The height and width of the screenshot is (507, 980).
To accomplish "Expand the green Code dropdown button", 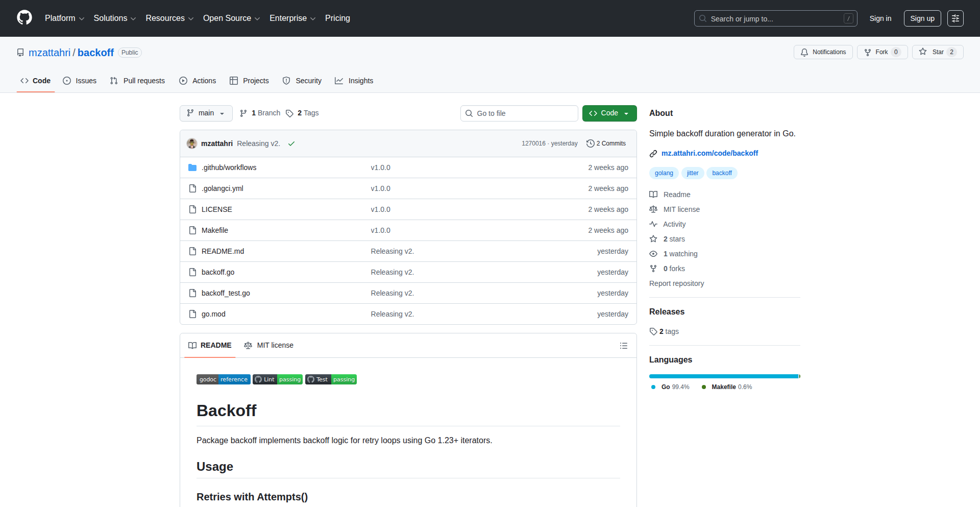I will [x=609, y=113].
